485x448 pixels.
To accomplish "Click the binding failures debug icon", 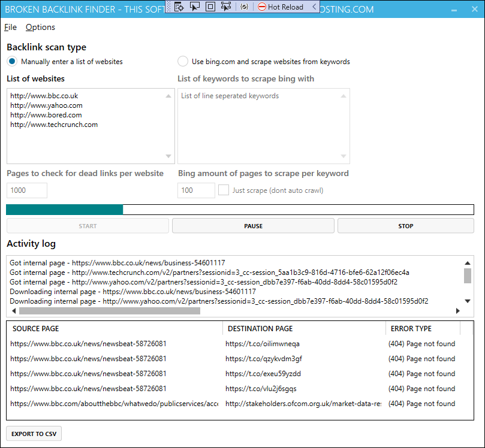I will (x=245, y=7).
